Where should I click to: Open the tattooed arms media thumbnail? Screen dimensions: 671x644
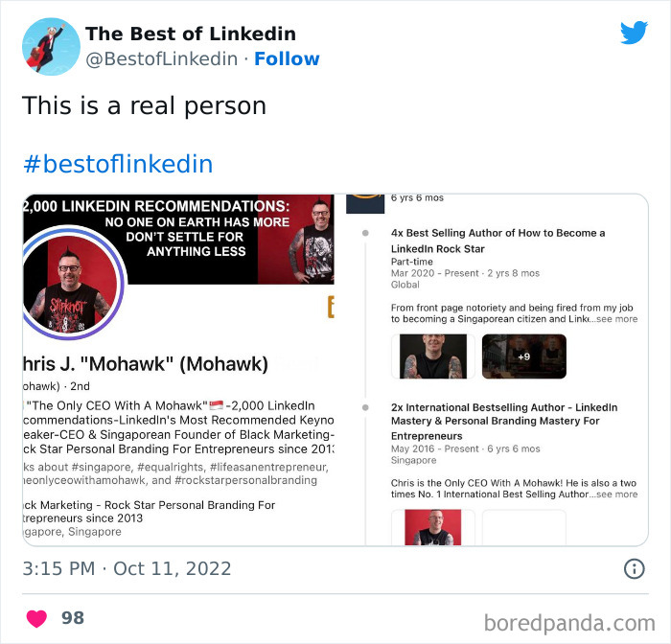(433, 356)
